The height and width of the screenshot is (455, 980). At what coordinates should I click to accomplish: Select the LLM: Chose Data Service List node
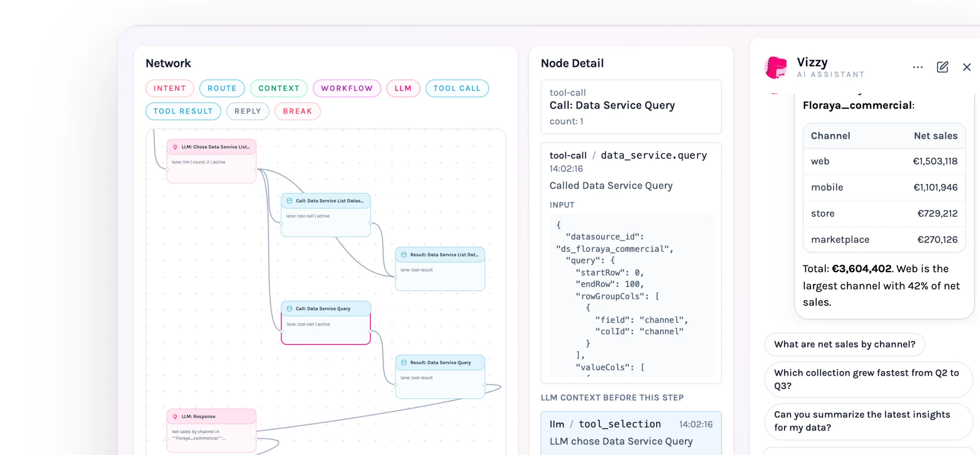[x=211, y=161]
